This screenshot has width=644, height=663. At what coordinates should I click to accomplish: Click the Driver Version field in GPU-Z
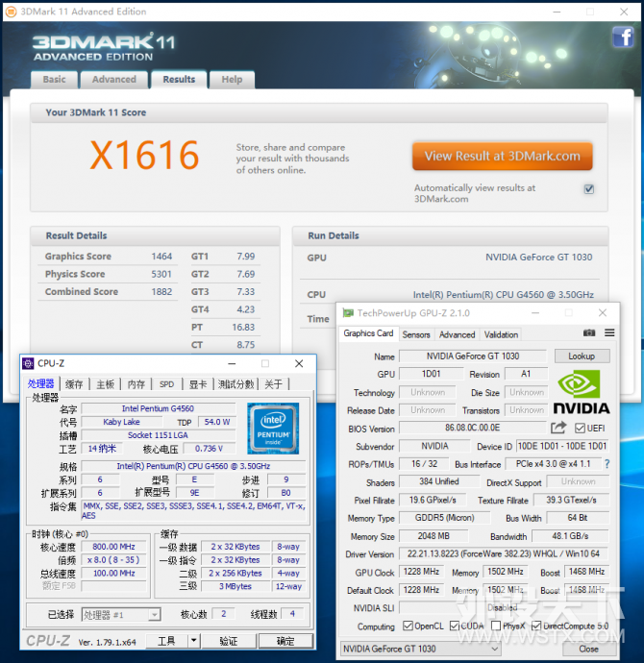pos(504,553)
